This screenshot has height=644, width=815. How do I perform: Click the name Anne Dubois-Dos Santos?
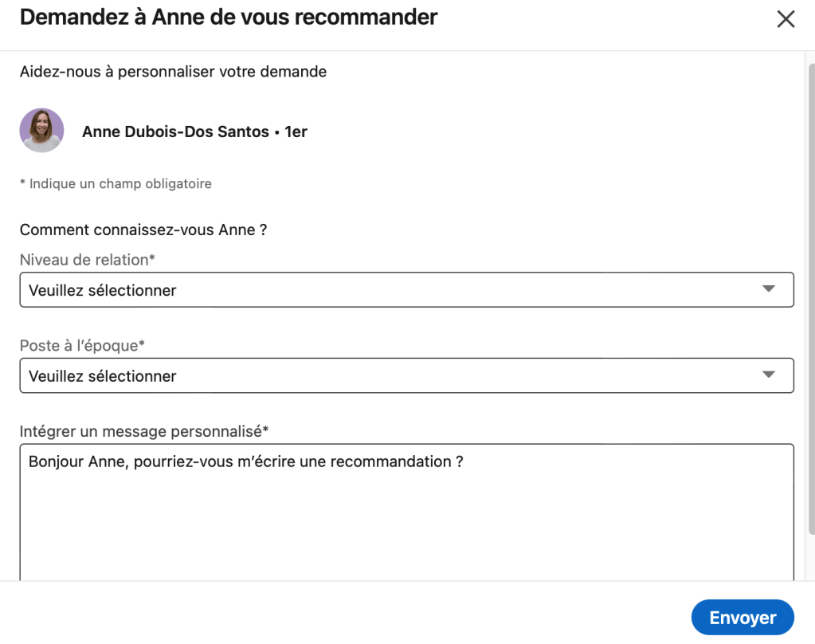point(175,132)
